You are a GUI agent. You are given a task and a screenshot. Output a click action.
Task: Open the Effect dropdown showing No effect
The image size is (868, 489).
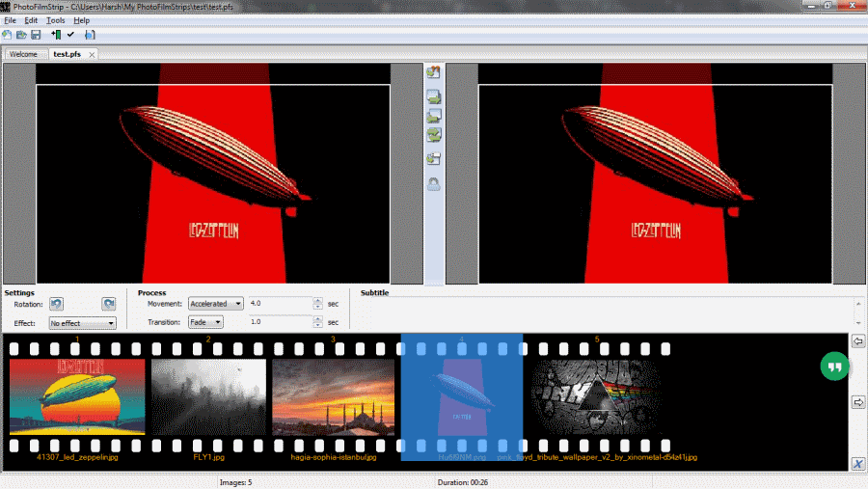[83, 323]
